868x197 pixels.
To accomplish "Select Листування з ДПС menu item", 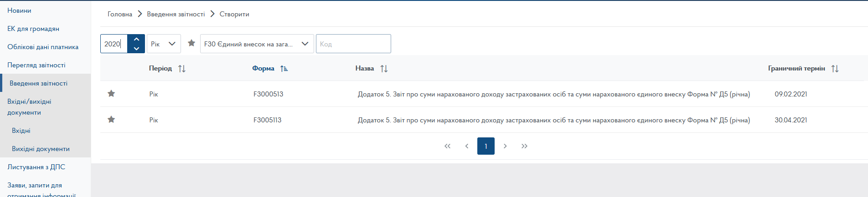I will (x=36, y=167).
